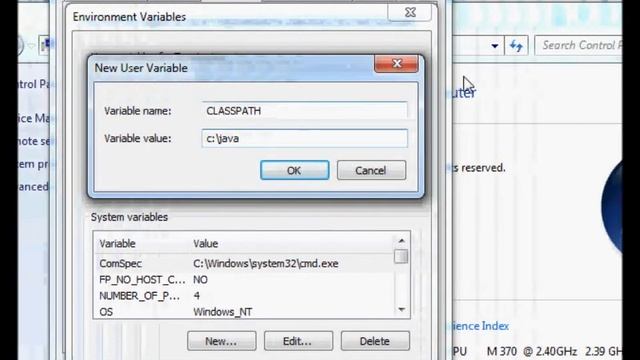Click OK in New User Variable dialog
Viewport: 640px width, 360px height.
pos(295,170)
